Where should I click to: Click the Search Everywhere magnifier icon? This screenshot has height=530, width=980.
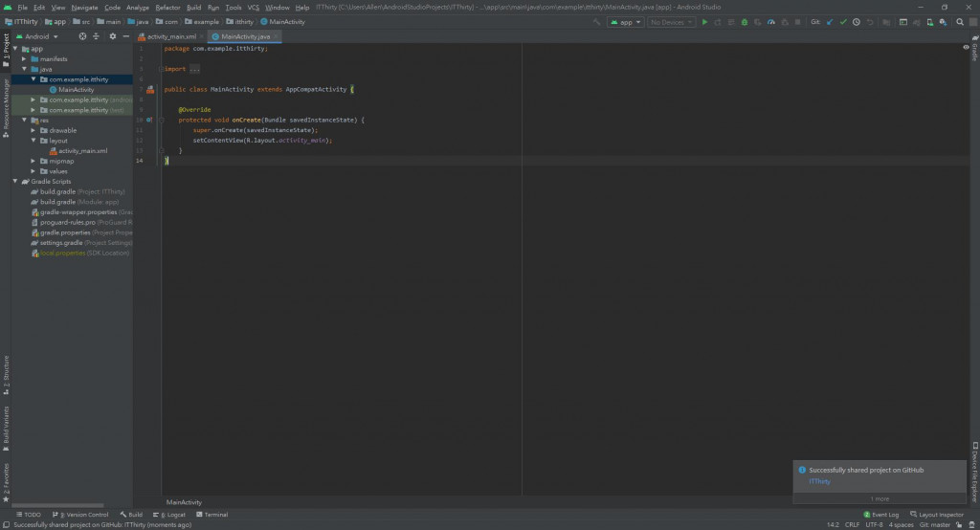(x=960, y=22)
